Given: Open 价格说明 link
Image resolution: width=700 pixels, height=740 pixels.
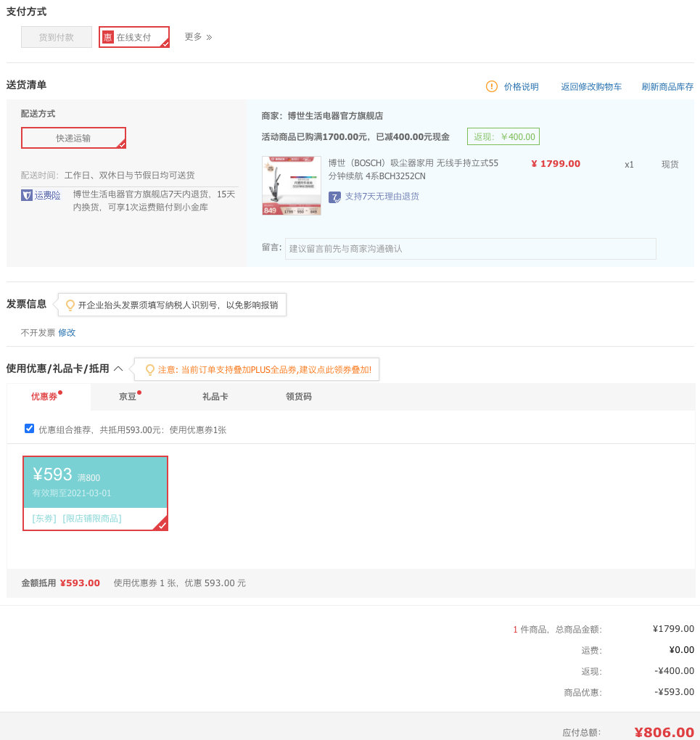Looking at the screenshot, I should pos(521,87).
